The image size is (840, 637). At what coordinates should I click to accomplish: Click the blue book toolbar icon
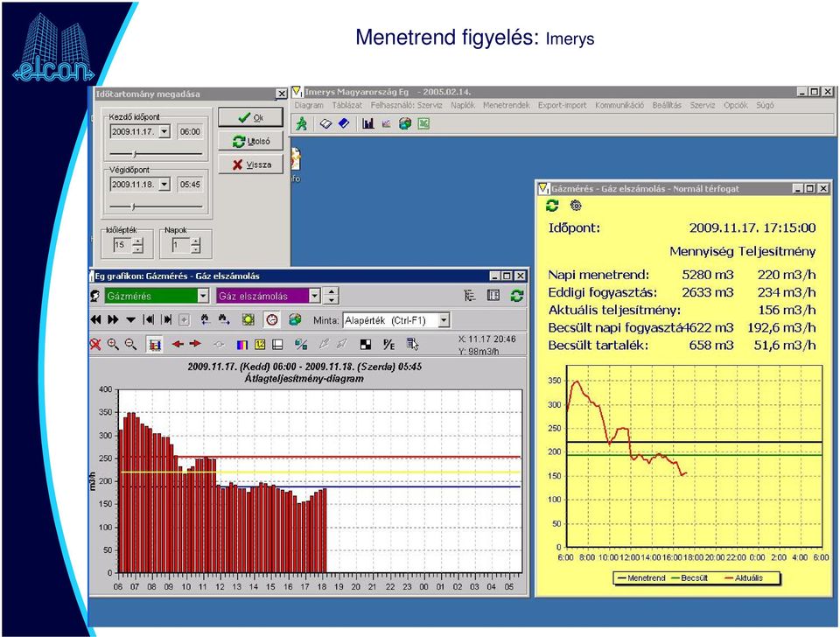pos(344,123)
